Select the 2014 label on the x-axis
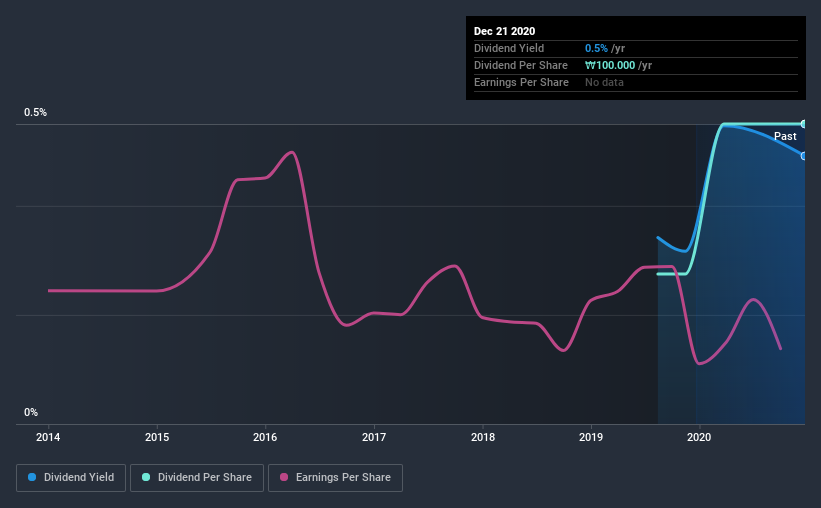Screen dimensions: 821x508 (48, 437)
